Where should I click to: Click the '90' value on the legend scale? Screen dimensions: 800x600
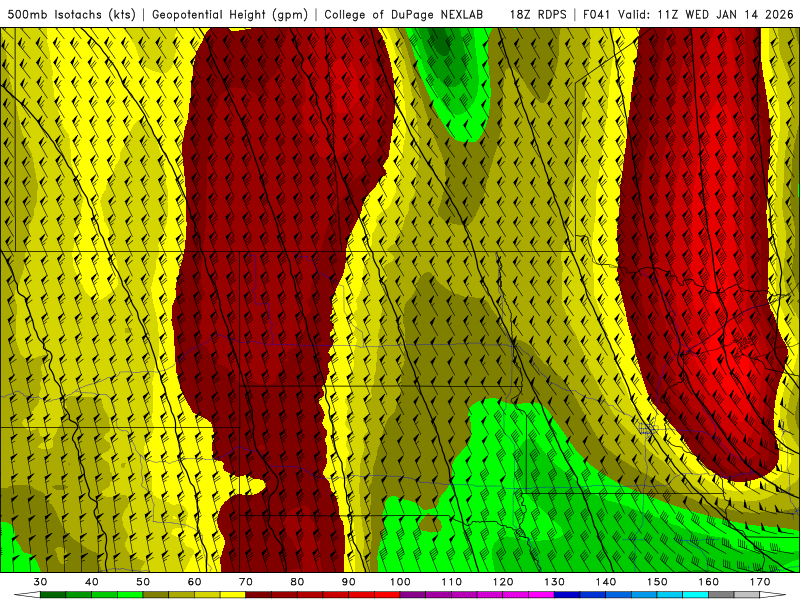pos(349,582)
